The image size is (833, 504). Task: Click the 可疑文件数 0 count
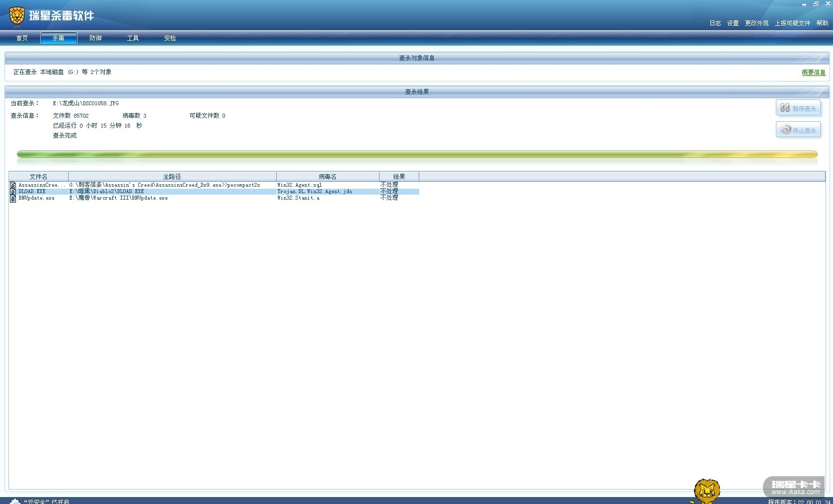207,116
